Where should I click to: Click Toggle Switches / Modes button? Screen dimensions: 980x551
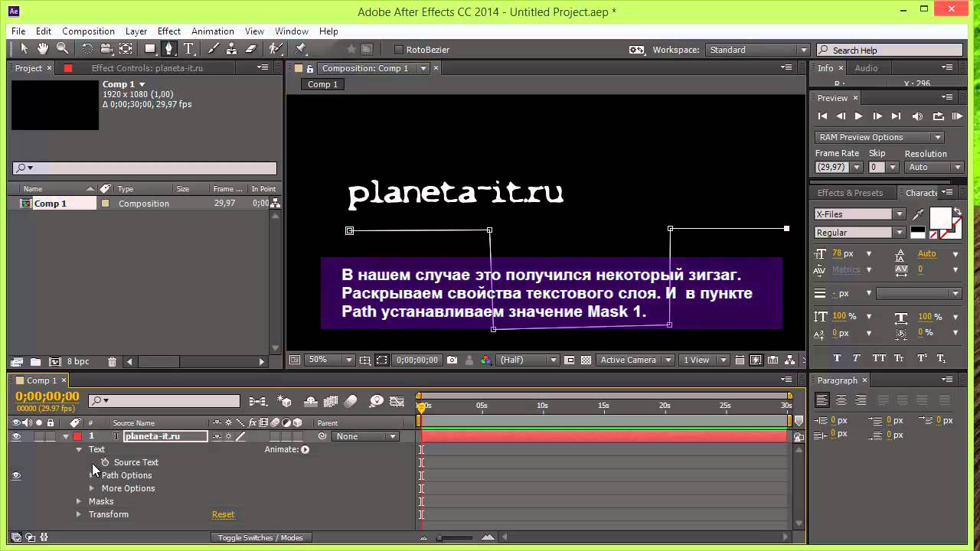pos(260,537)
